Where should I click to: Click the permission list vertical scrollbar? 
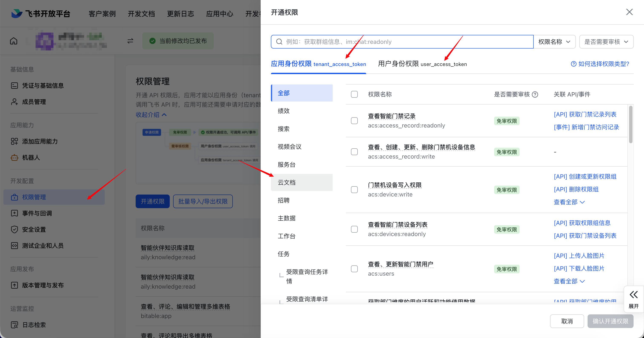(631, 125)
